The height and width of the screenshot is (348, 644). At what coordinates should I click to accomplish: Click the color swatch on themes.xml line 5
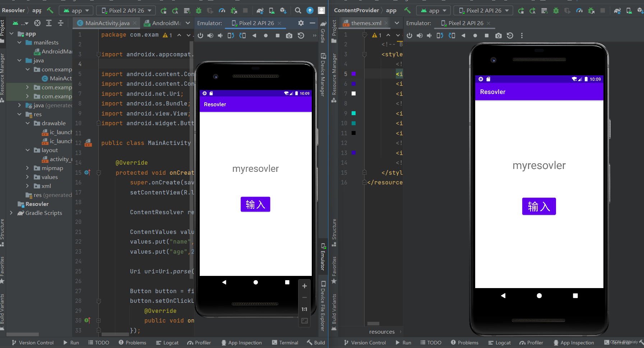(x=354, y=74)
